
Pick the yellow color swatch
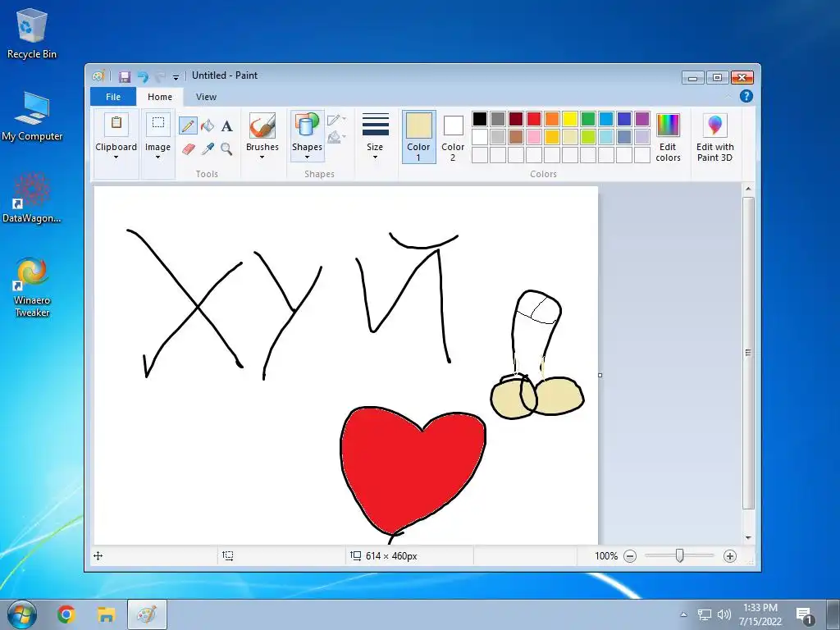[x=570, y=119]
